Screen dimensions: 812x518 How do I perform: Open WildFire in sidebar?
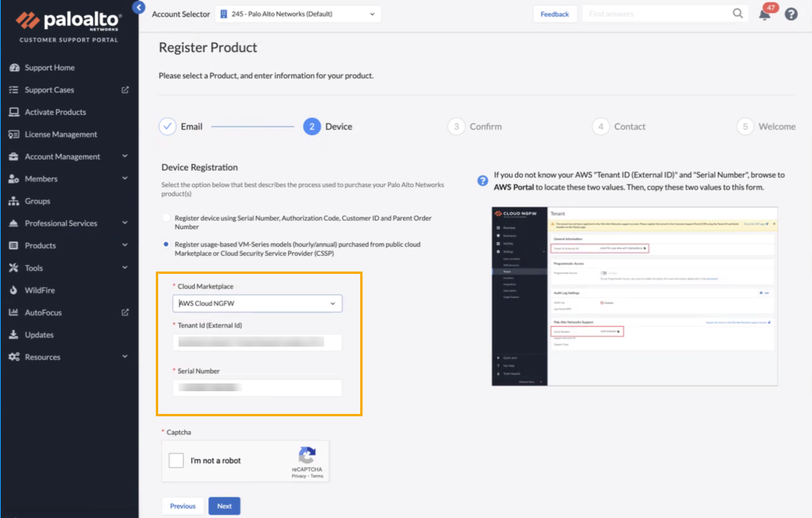tap(40, 290)
